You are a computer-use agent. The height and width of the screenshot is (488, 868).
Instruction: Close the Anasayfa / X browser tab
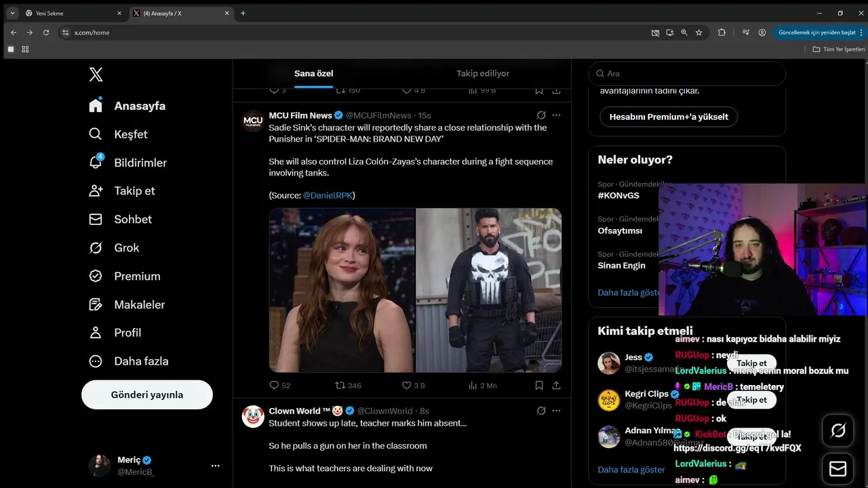(228, 13)
